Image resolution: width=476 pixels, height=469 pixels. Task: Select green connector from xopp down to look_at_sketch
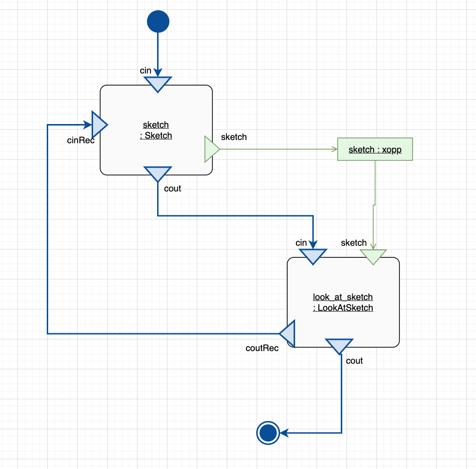pyautogui.click(x=375, y=187)
